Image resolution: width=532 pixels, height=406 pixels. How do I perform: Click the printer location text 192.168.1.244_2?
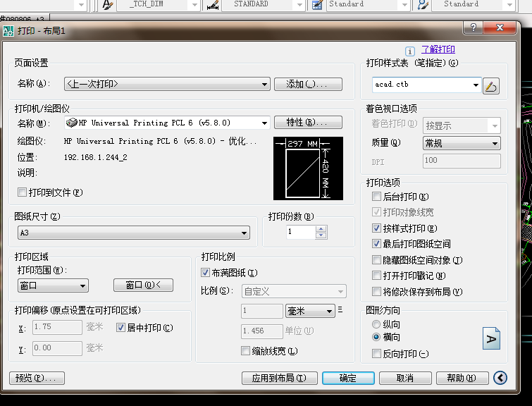96,157
